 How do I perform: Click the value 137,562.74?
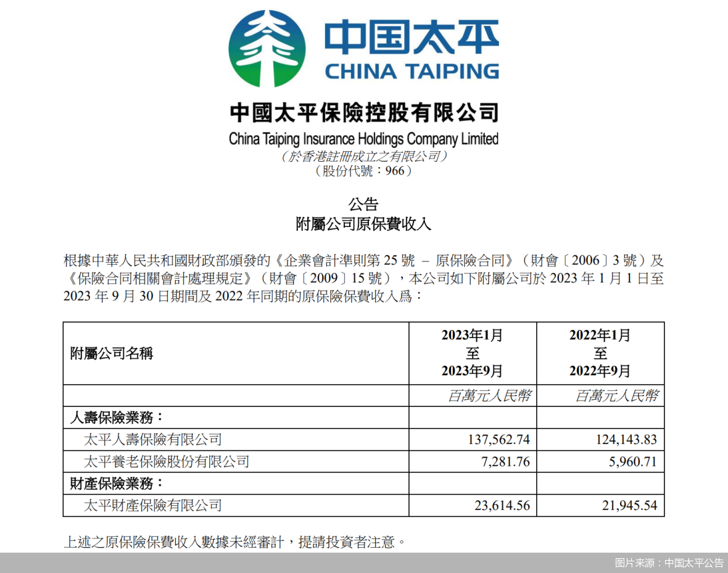[498, 439]
